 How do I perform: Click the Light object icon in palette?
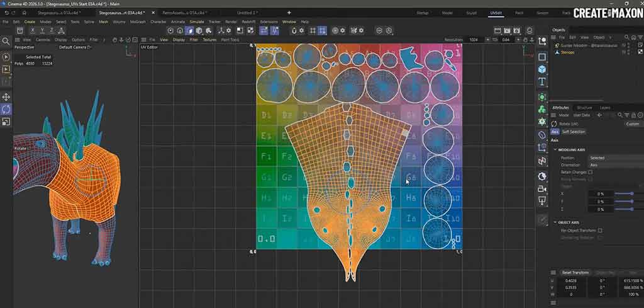(542, 201)
